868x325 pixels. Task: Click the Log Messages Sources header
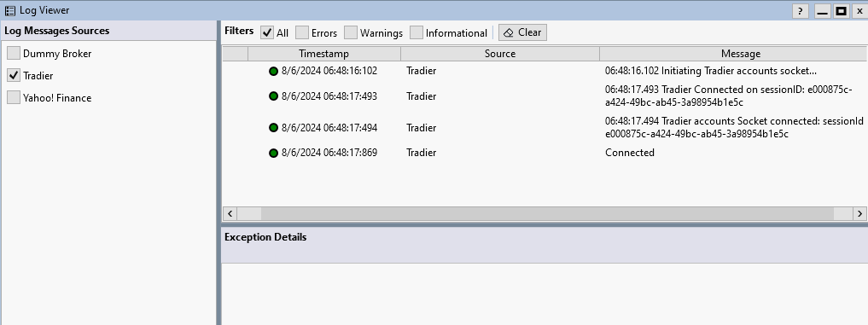[x=57, y=31]
